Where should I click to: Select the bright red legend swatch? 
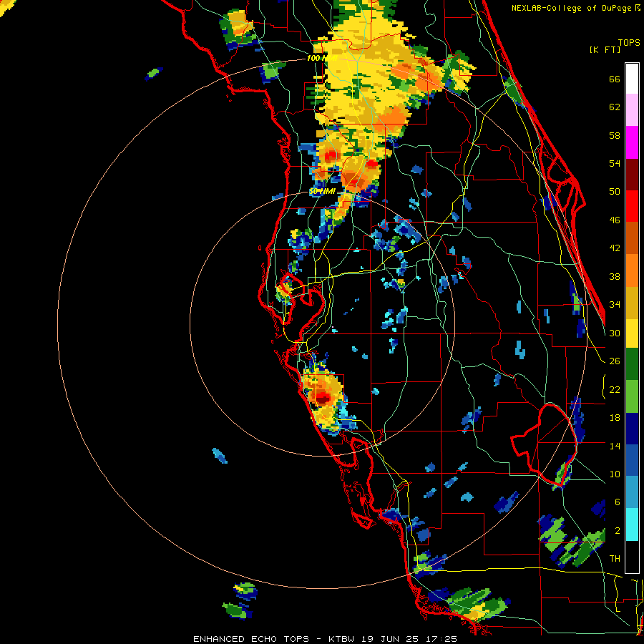click(x=632, y=206)
